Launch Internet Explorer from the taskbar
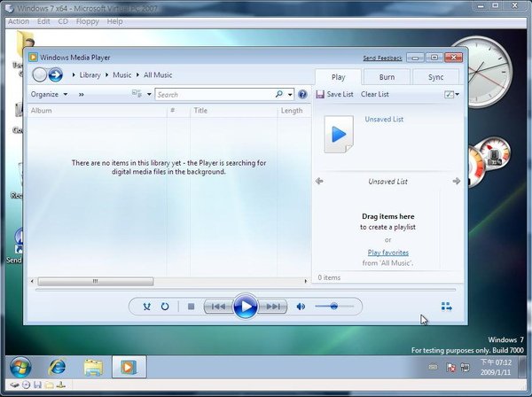 [58, 367]
